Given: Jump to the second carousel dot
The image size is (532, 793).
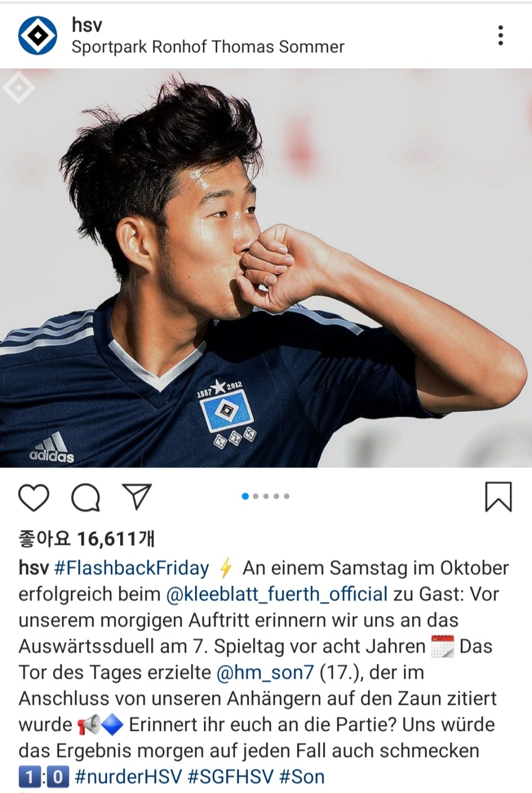Looking at the screenshot, I should click(255, 496).
